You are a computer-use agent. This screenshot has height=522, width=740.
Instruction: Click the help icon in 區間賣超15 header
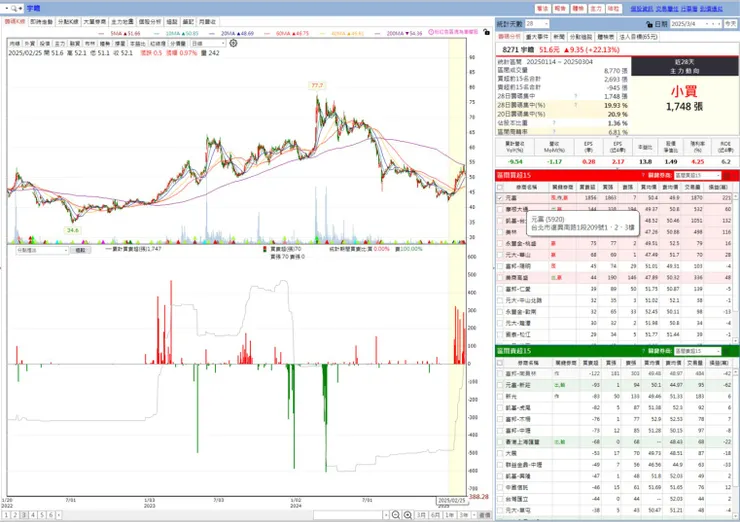pos(643,351)
